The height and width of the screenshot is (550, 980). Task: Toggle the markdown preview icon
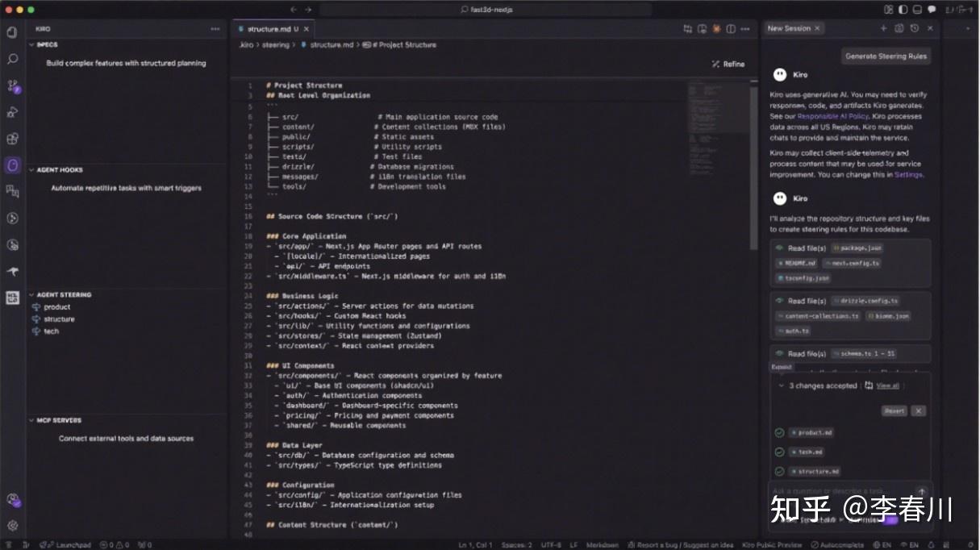click(701, 28)
